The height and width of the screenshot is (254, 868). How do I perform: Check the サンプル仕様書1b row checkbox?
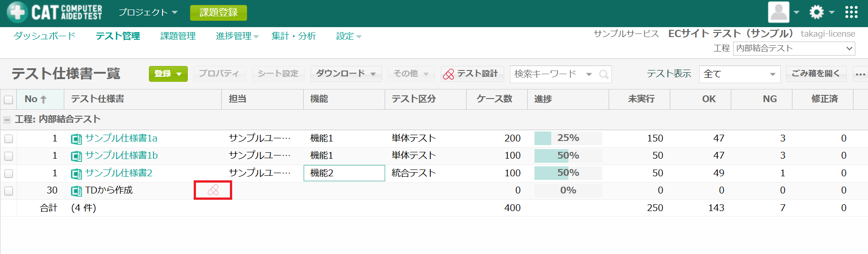(x=9, y=156)
